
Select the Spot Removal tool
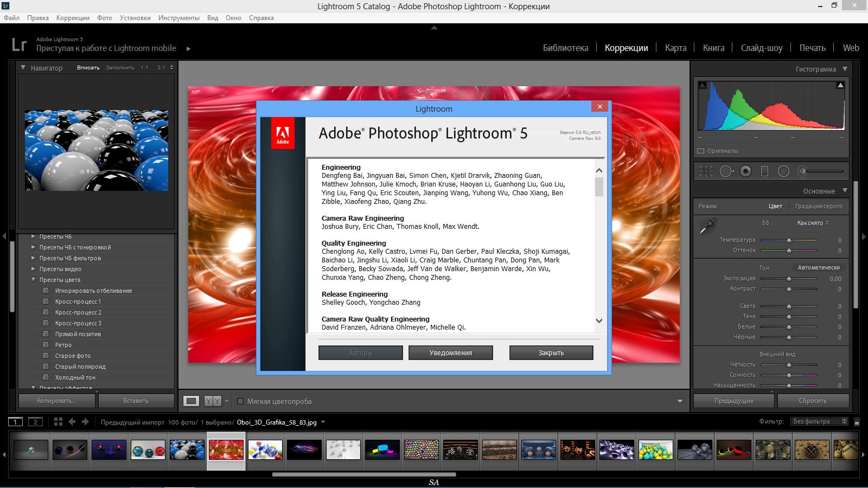(726, 171)
